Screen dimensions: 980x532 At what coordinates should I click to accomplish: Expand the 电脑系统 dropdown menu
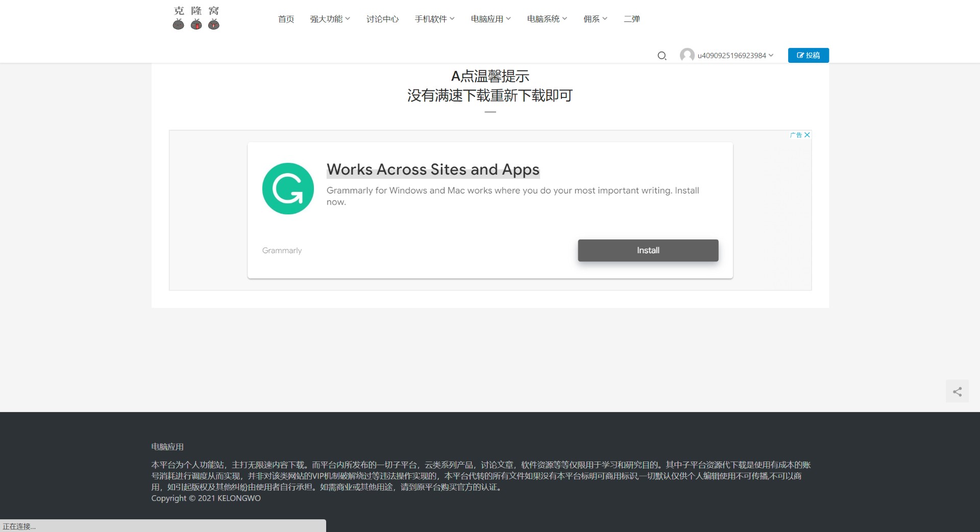(x=547, y=19)
